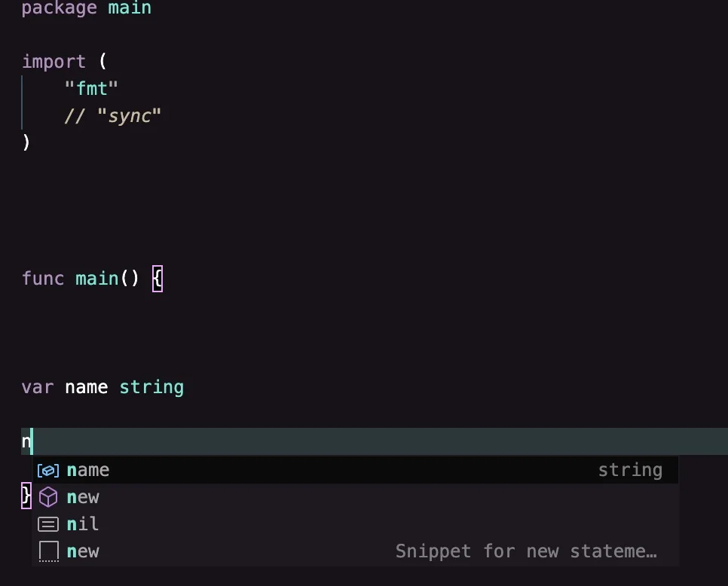
Task: Choose the 'nil' completion entry
Action: pyautogui.click(x=355, y=524)
